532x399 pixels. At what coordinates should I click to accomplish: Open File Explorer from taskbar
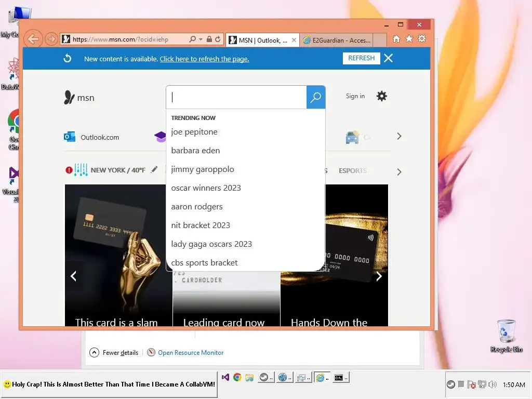pyautogui.click(x=249, y=377)
